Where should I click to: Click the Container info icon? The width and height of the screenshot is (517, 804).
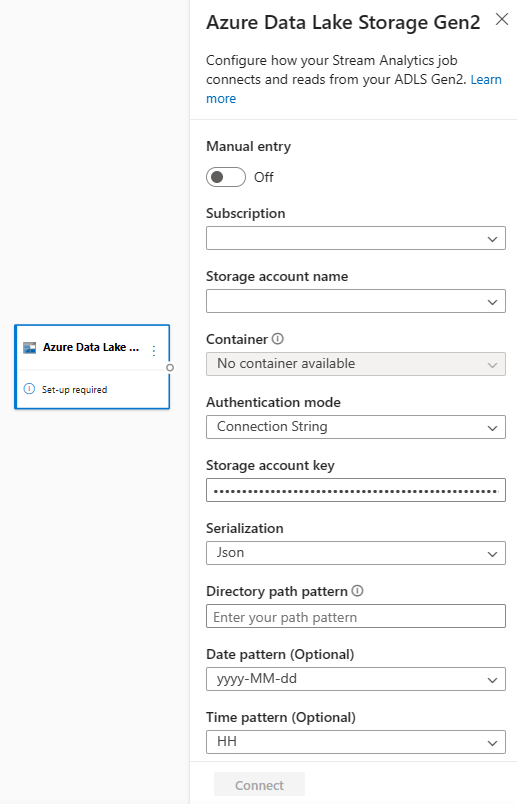(x=277, y=338)
